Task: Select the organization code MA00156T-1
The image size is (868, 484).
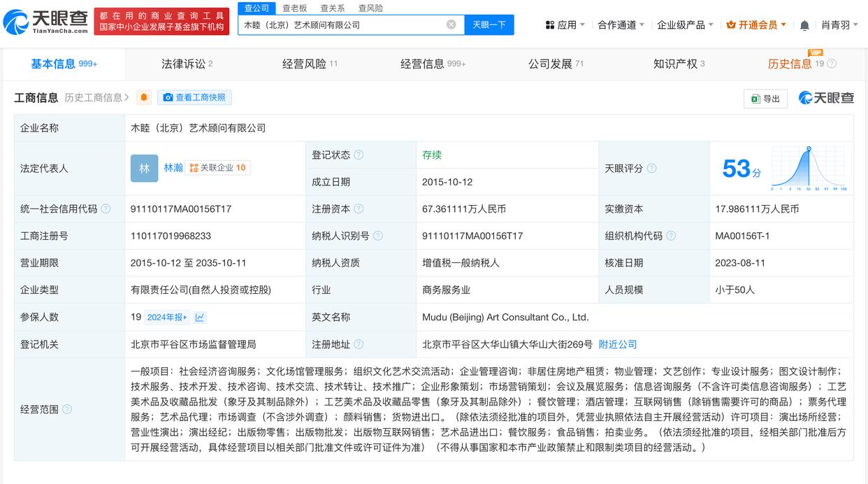Action: point(742,236)
